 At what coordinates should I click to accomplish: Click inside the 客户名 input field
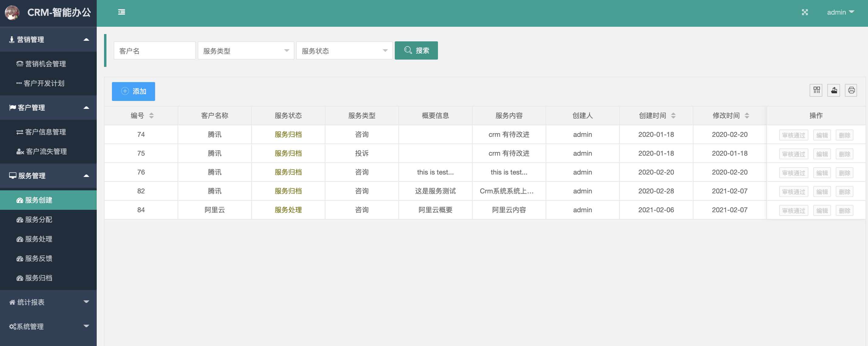point(154,50)
